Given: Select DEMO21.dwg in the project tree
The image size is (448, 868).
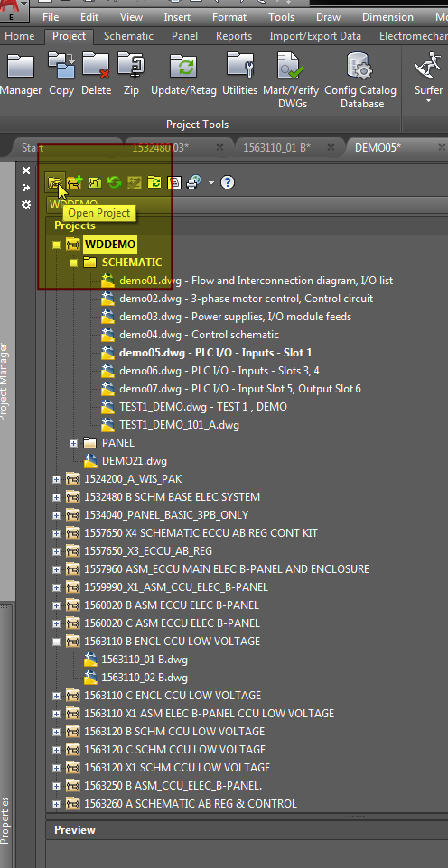Looking at the screenshot, I should click(135, 461).
